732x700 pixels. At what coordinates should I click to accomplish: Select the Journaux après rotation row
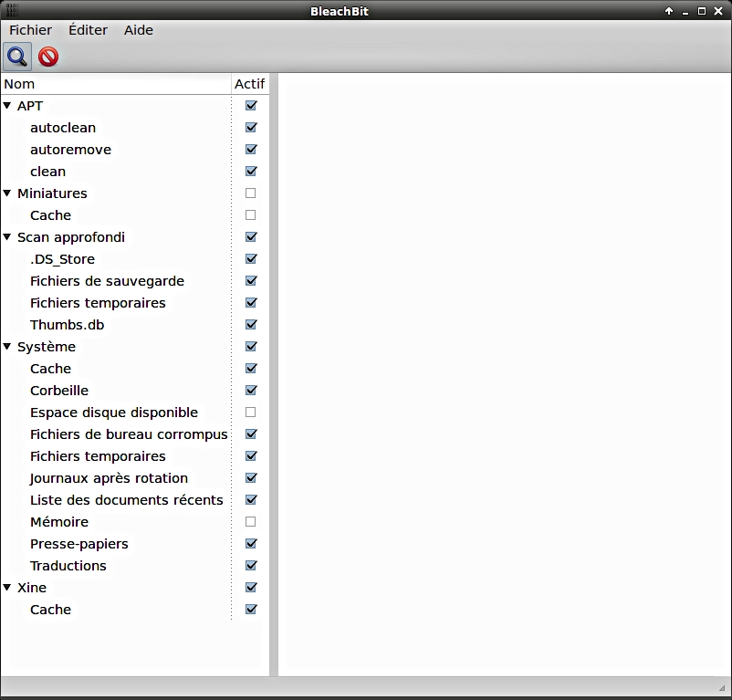point(134,478)
